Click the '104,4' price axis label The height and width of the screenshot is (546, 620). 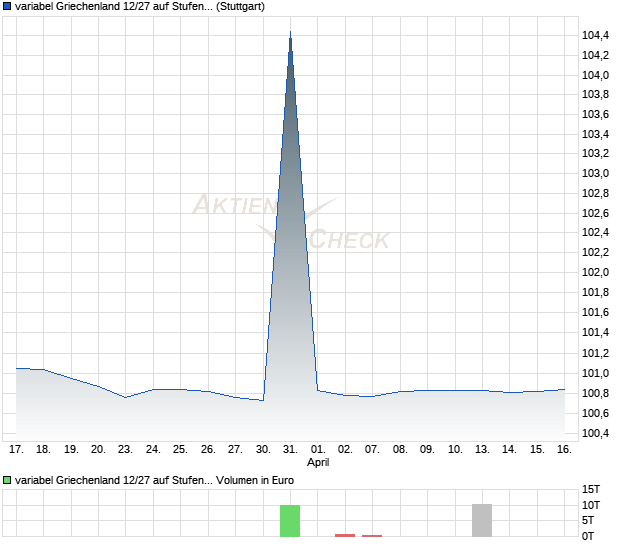tap(595, 36)
